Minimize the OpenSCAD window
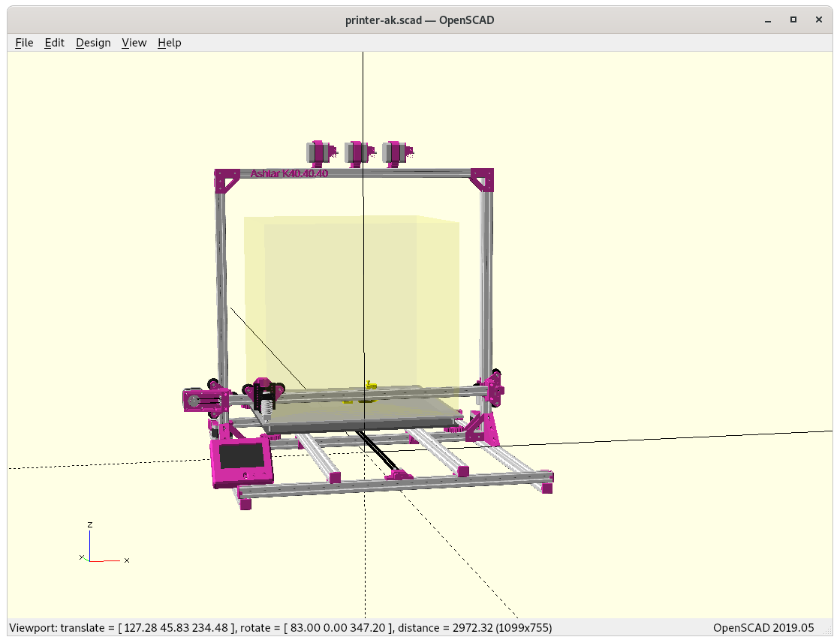Image resolution: width=840 pixels, height=643 pixels. pos(768,20)
